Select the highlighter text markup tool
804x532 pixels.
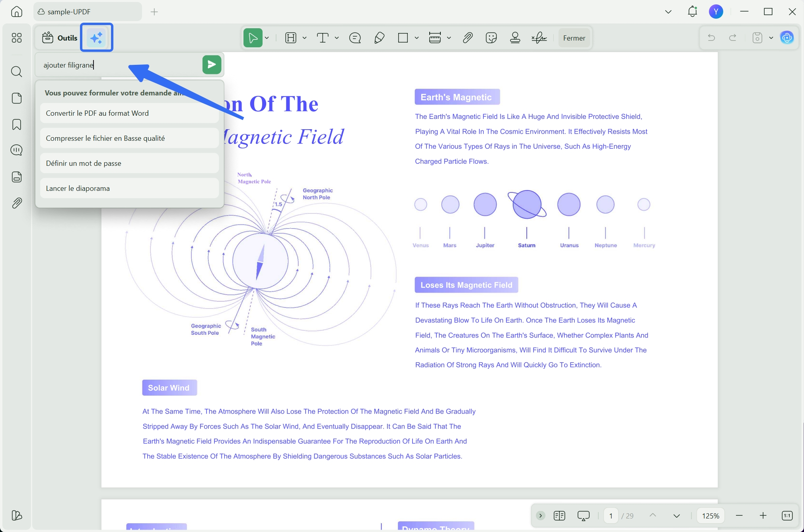tap(291, 38)
